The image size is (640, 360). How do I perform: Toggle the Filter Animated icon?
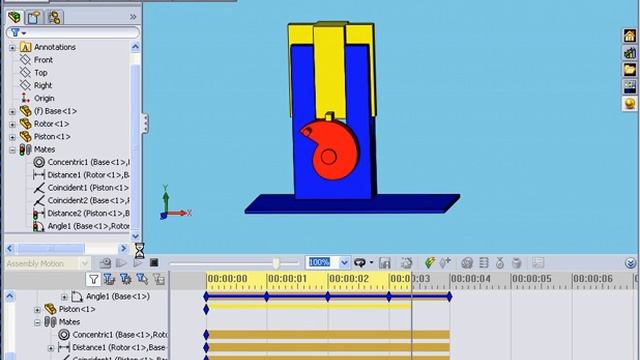tap(109, 279)
